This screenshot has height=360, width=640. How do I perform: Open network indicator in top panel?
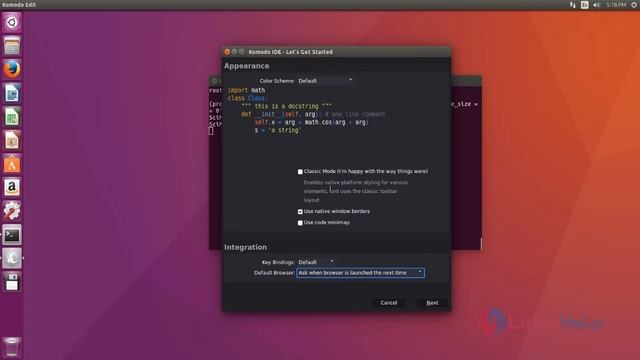pos(573,5)
